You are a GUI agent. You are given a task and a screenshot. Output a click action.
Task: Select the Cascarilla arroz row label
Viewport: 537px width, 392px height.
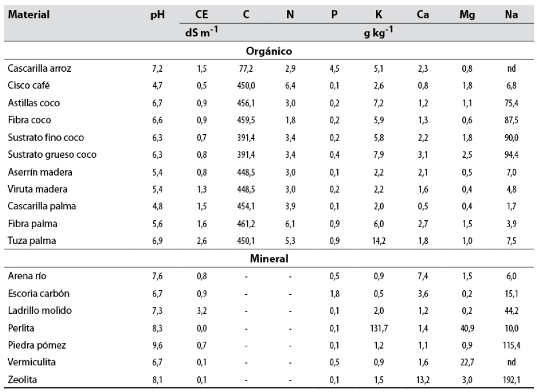pyautogui.click(x=39, y=68)
